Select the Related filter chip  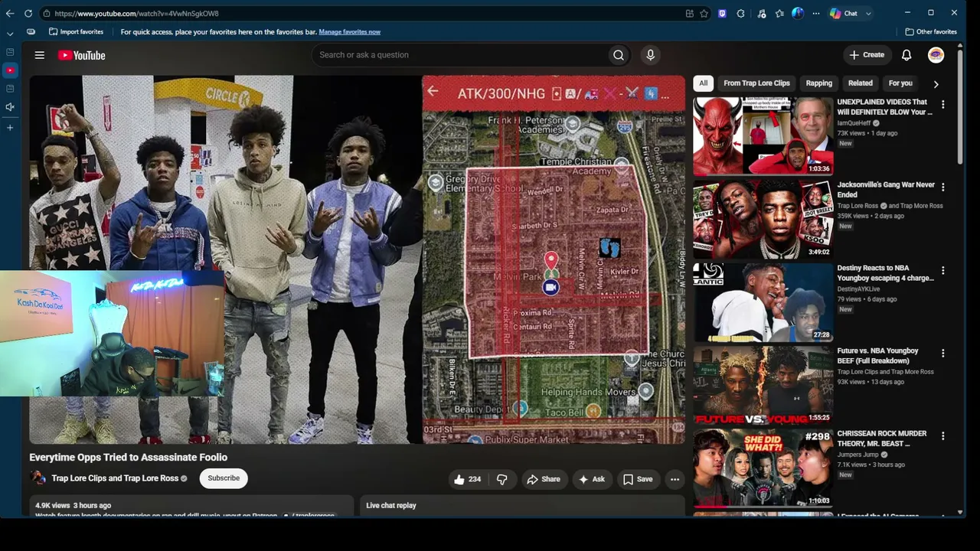pyautogui.click(x=860, y=83)
